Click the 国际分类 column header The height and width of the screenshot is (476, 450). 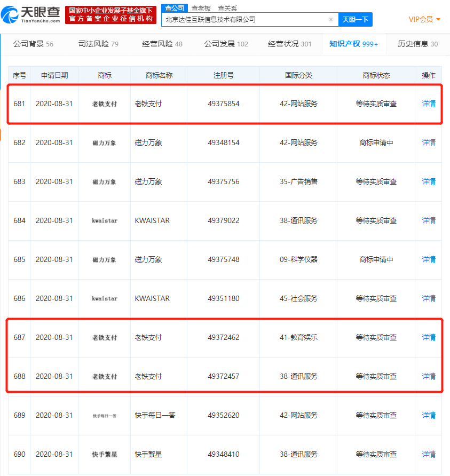[298, 75]
